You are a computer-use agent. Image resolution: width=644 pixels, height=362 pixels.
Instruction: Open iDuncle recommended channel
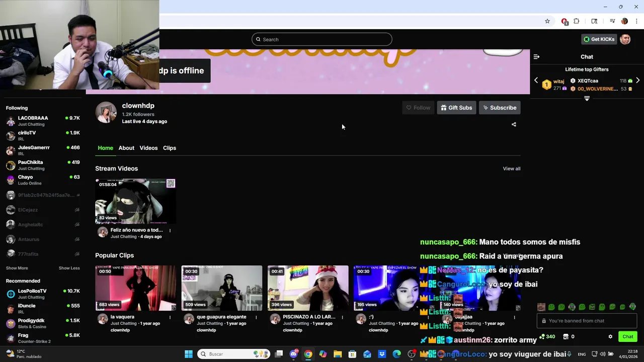coord(43,308)
